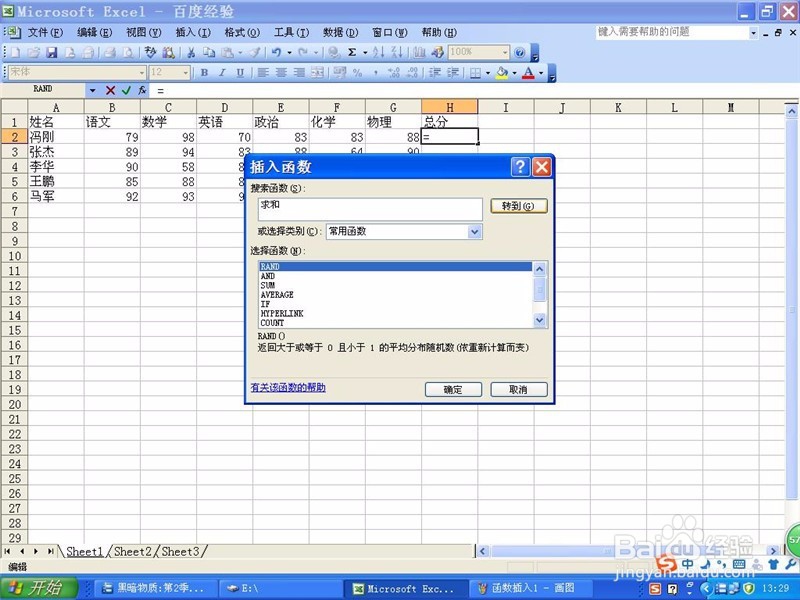
Task: Click the Format Painter brush icon
Action: click(x=255, y=53)
